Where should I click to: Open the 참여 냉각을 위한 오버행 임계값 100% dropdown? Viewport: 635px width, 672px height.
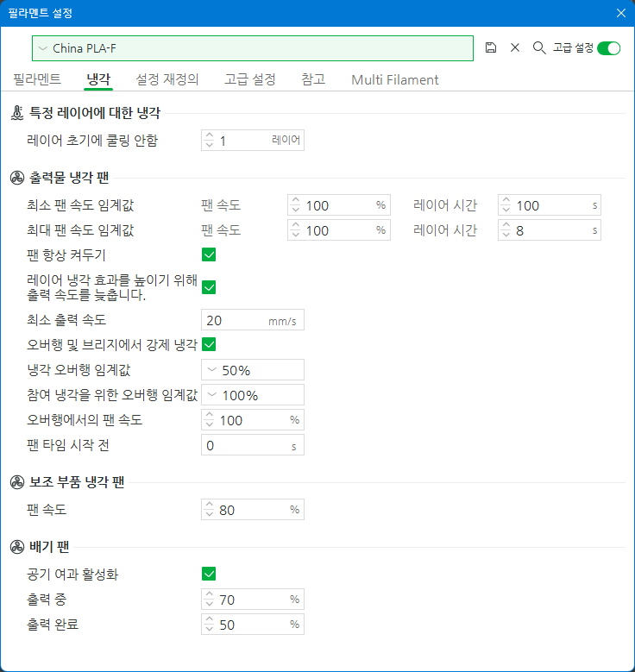tap(253, 395)
